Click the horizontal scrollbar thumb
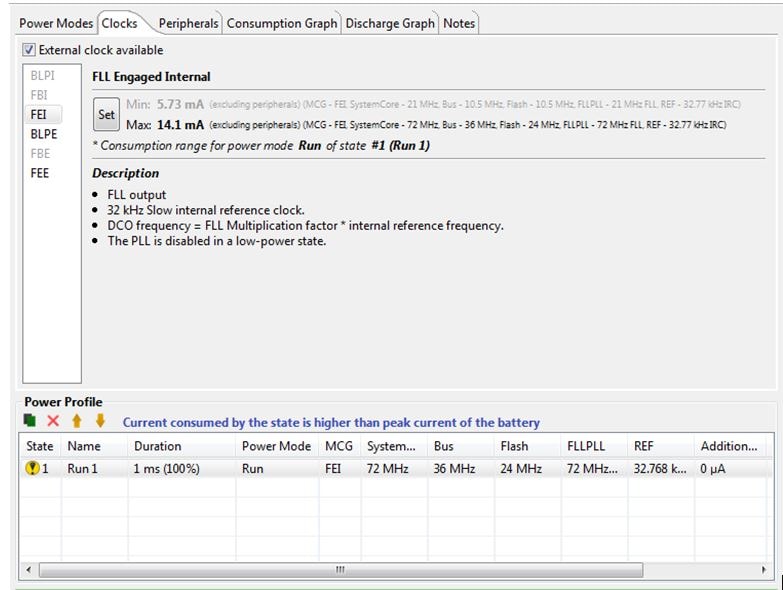Viewport: 783px width, 590px height. [340, 569]
